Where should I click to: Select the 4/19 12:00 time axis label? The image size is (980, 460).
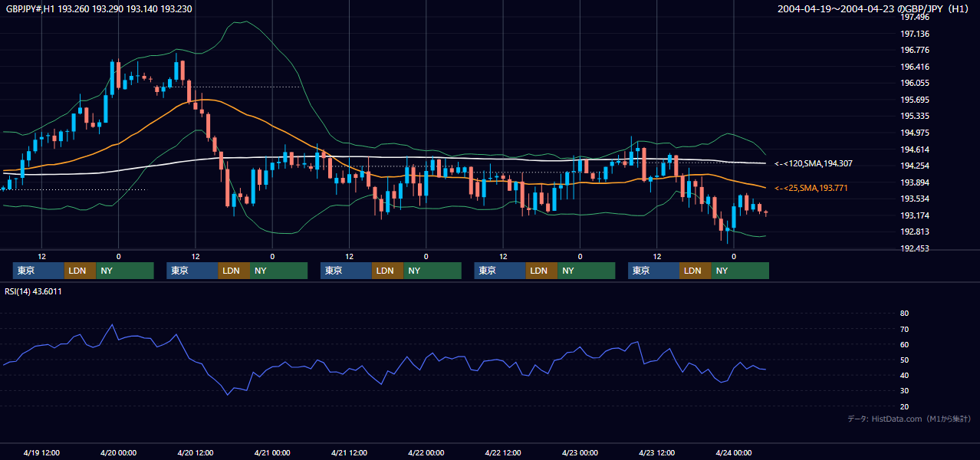point(41,453)
